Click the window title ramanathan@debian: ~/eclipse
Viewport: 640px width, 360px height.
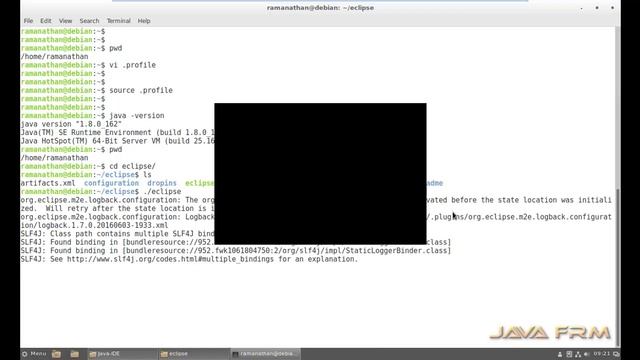tap(320, 8)
